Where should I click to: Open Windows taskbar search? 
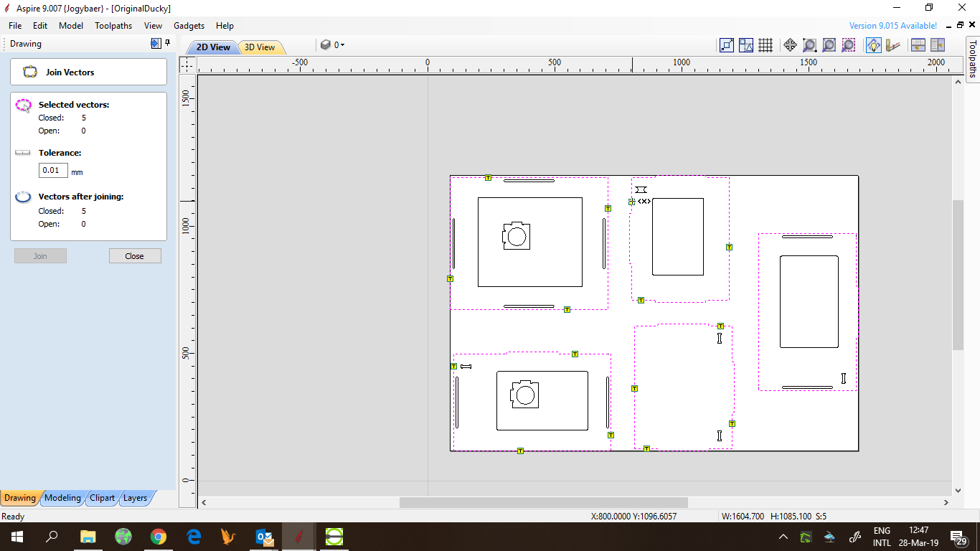click(x=52, y=537)
